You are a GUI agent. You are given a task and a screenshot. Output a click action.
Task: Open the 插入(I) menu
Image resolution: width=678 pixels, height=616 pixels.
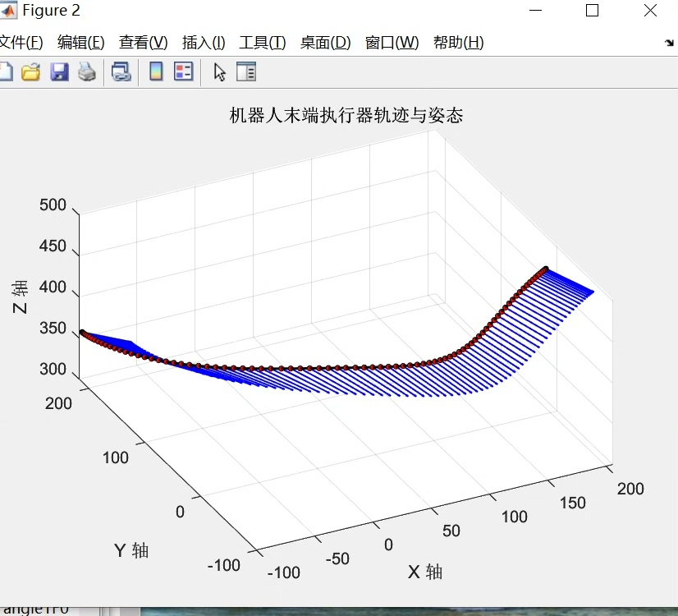[204, 43]
